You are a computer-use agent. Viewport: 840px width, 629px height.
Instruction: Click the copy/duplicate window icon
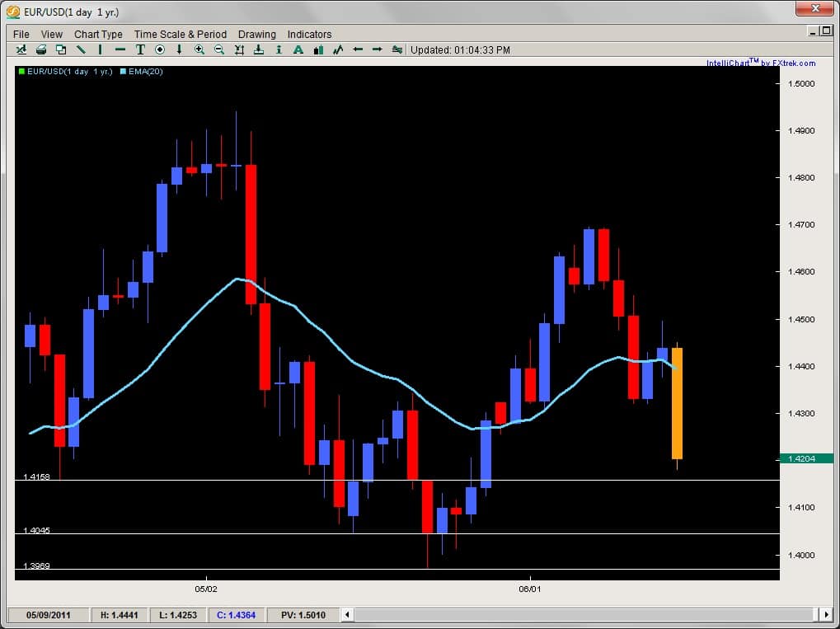tap(61, 49)
